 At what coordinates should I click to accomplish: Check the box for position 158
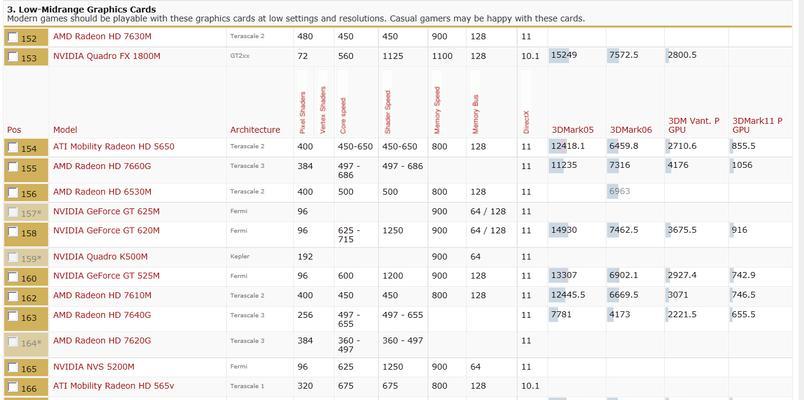pyautogui.click(x=13, y=232)
